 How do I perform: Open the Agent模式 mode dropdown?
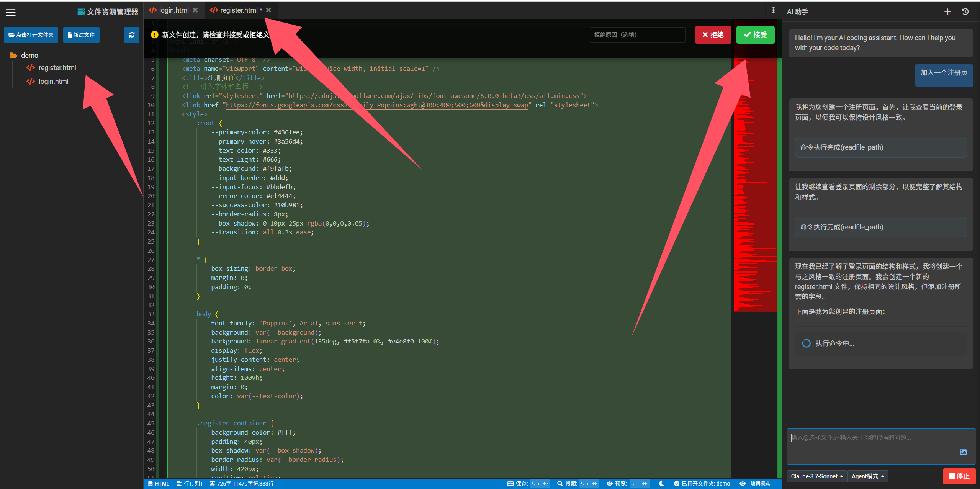tap(867, 476)
